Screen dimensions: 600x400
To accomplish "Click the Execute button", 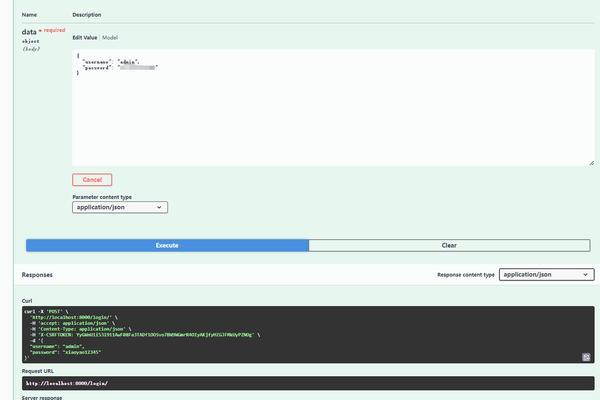I will [x=167, y=245].
